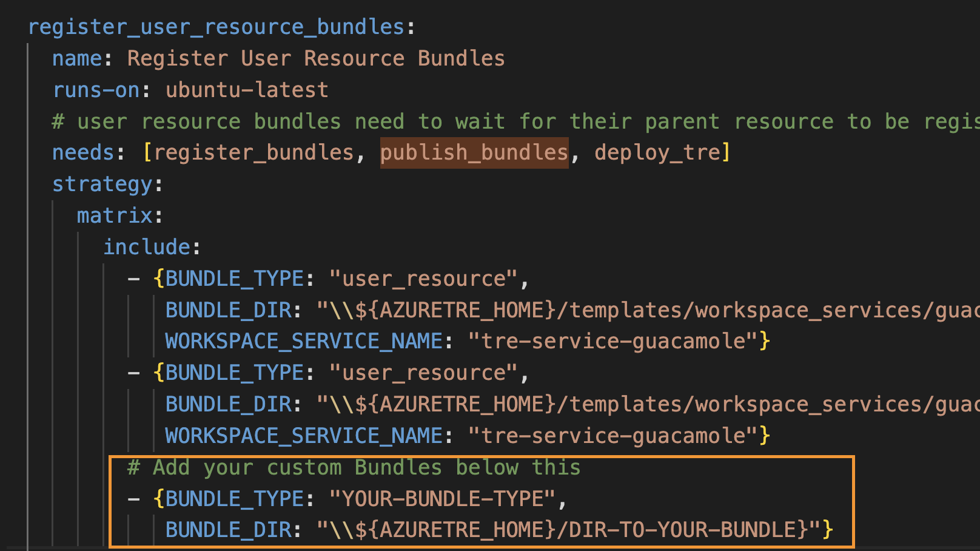The image size is (980, 551).
Task: Click the YOUR-BUNDLE-TYPE placeholder value
Action: [447, 498]
